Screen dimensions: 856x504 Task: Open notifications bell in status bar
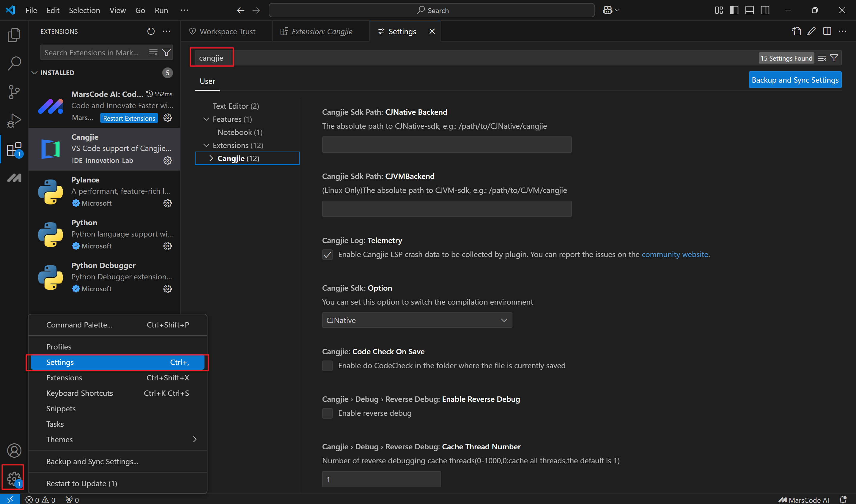click(843, 500)
